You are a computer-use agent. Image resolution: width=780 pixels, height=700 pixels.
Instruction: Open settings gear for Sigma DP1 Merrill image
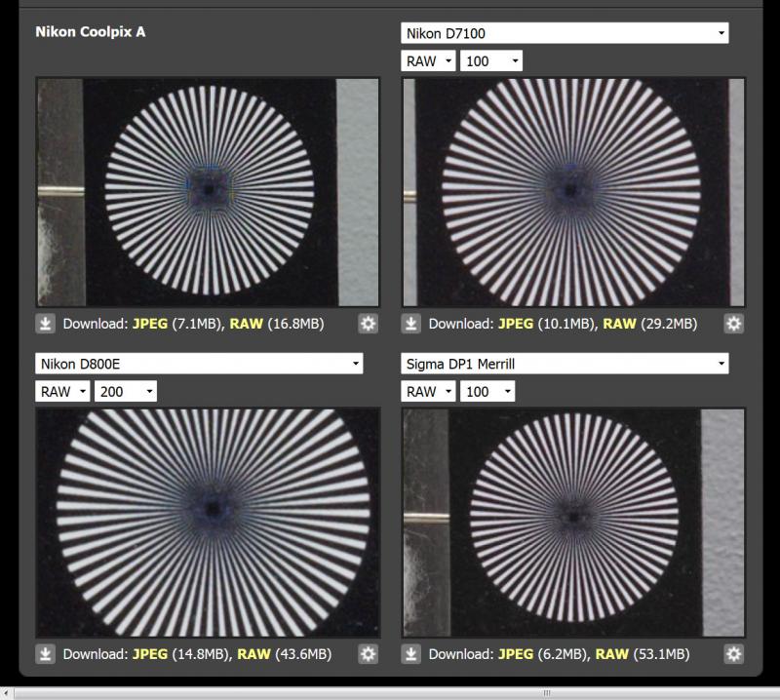pos(734,654)
